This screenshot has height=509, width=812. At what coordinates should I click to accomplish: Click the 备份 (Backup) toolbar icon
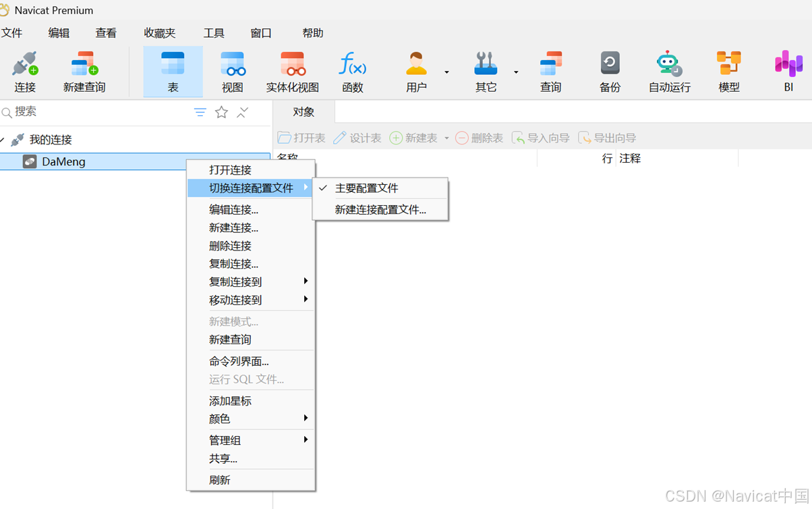click(610, 72)
